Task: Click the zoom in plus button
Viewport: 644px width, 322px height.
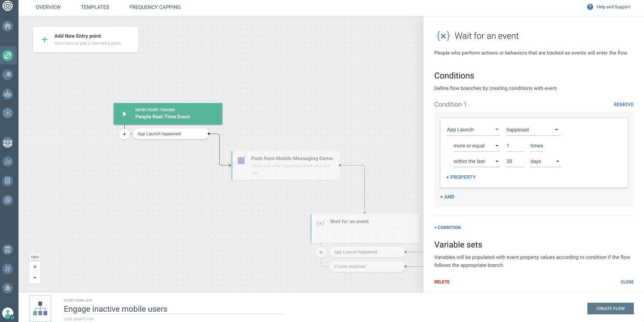Action: (x=35, y=267)
